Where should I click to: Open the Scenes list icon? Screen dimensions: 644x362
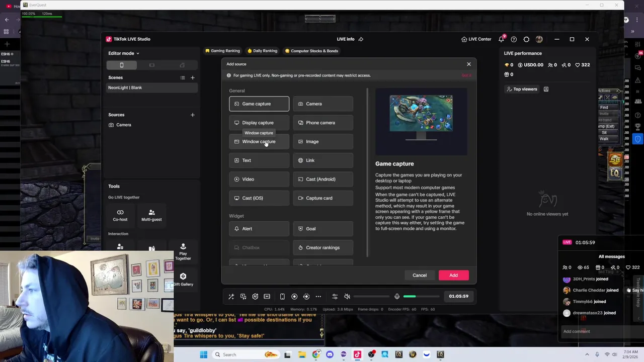pos(183,77)
